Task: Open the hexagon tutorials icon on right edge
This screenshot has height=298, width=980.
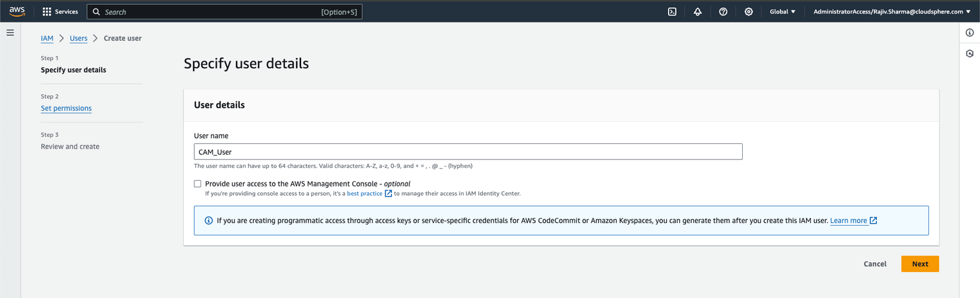Action: tap(970, 54)
